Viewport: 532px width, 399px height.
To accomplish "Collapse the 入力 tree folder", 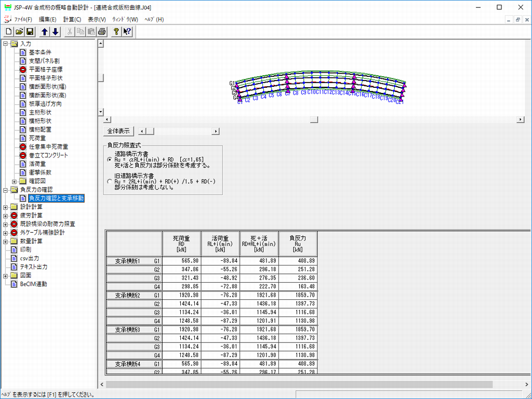I will click(5, 44).
